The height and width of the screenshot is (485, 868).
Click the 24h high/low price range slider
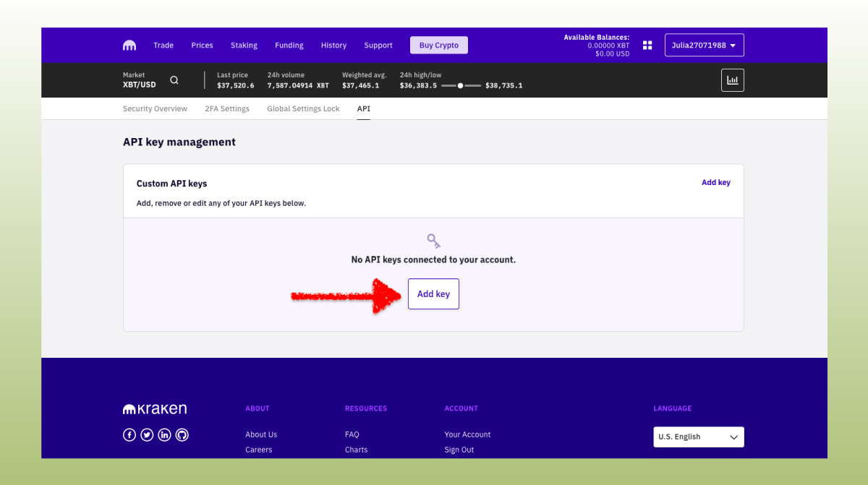(x=460, y=85)
